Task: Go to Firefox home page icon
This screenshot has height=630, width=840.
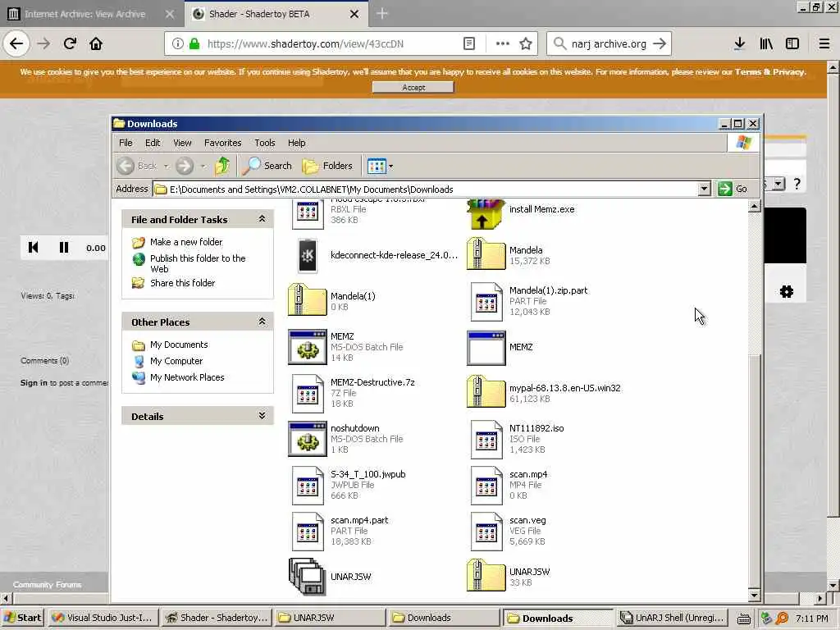Action: click(x=96, y=43)
